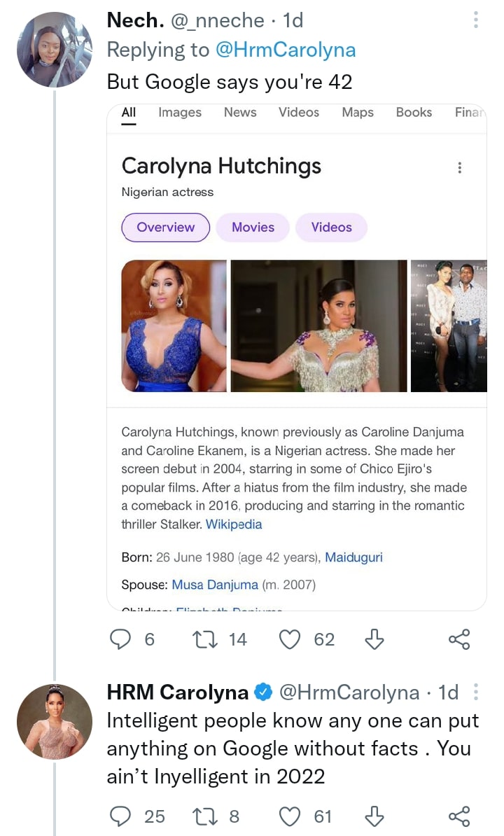
Task: Retweet HRM Carolyna's reply
Action: (206, 816)
